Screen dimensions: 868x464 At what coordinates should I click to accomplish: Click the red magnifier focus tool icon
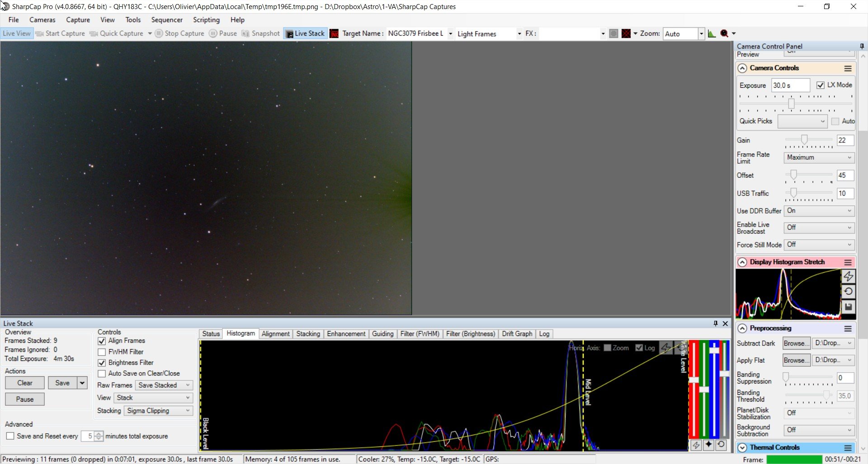point(724,33)
